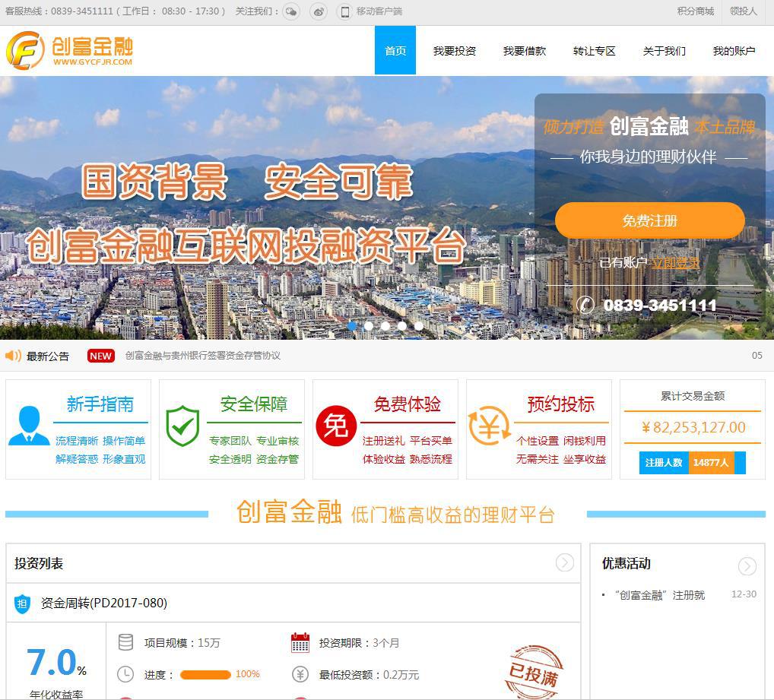Viewport: 774px width, 700px height.
Task: Go to 我的账户 in the navigation
Action: click(x=734, y=51)
